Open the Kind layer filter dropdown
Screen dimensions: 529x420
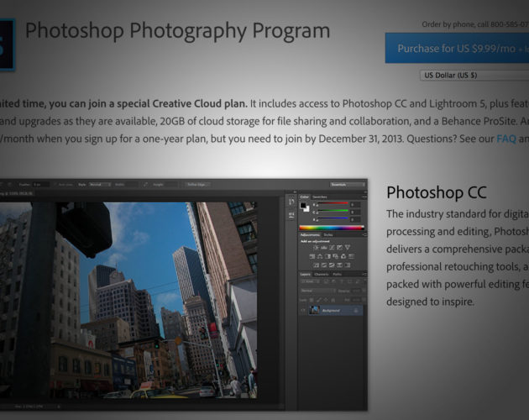[311, 281]
